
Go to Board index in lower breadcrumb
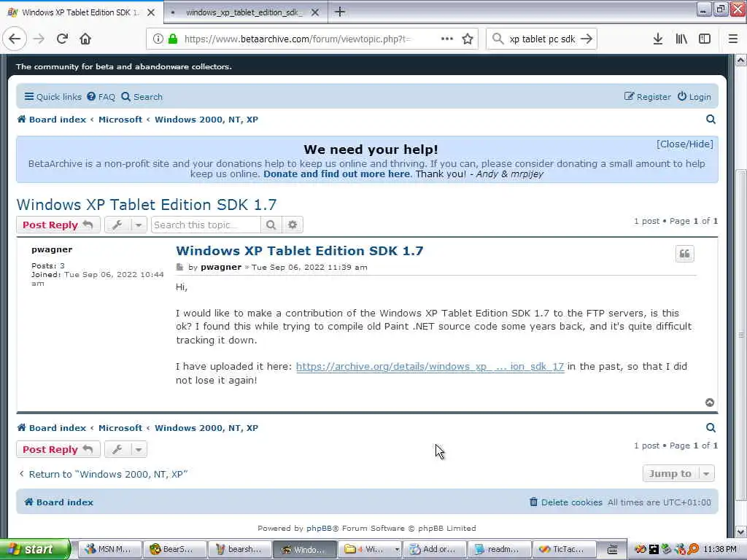pos(52,428)
